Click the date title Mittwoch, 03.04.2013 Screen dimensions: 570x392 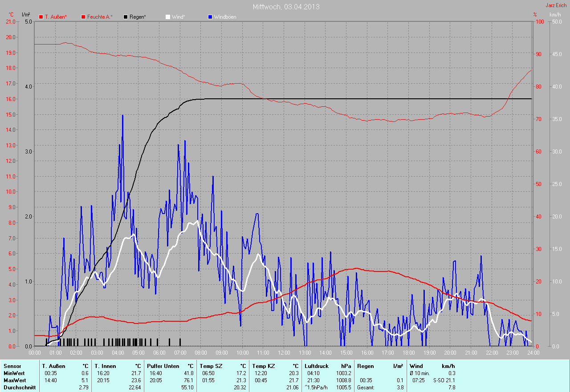click(x=286, y=7)
